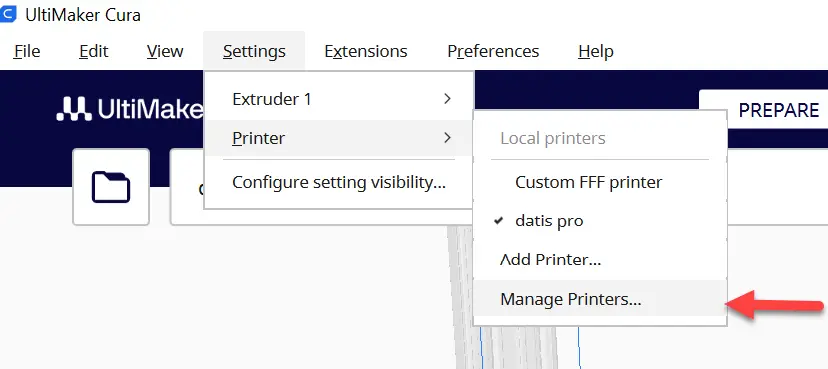Open the Help menu
This screenshot has height=369, width=828.
pos(596,51)
